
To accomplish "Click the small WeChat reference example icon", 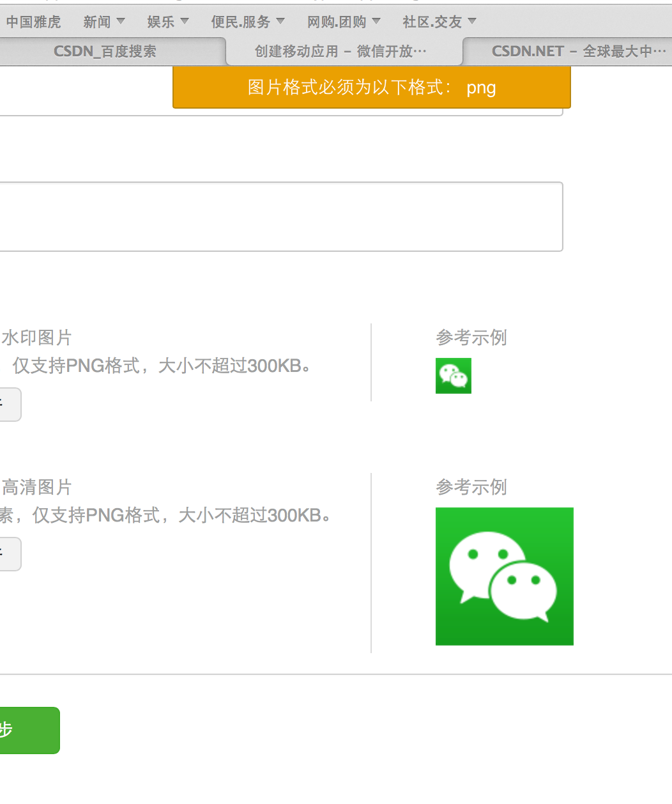I will pos(454,376).
